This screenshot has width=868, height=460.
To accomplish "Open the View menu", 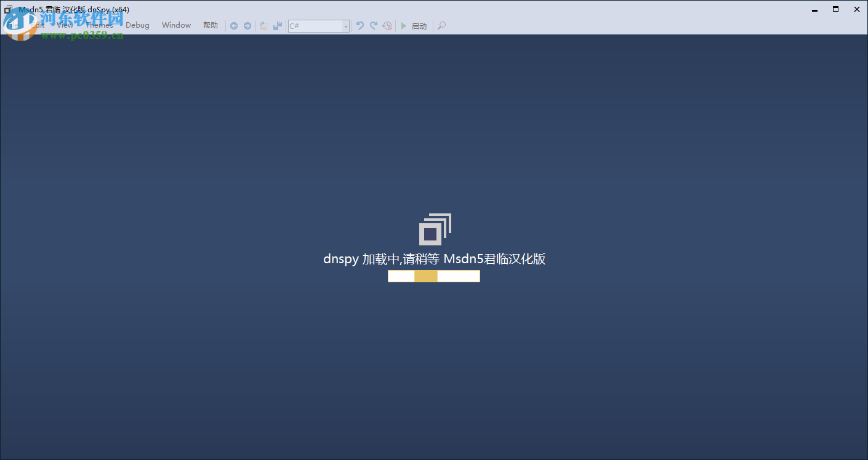I will [x=64, y=25].
